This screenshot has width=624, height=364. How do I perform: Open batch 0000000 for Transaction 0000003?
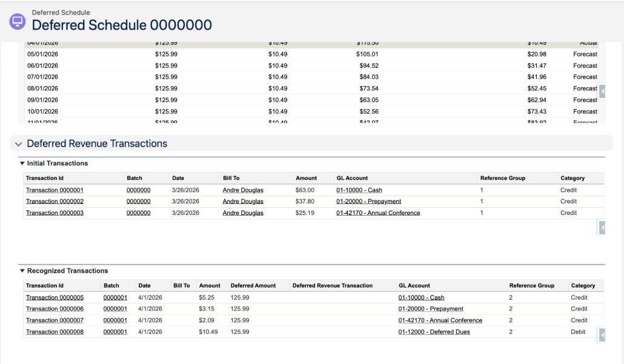coord(139,213)
